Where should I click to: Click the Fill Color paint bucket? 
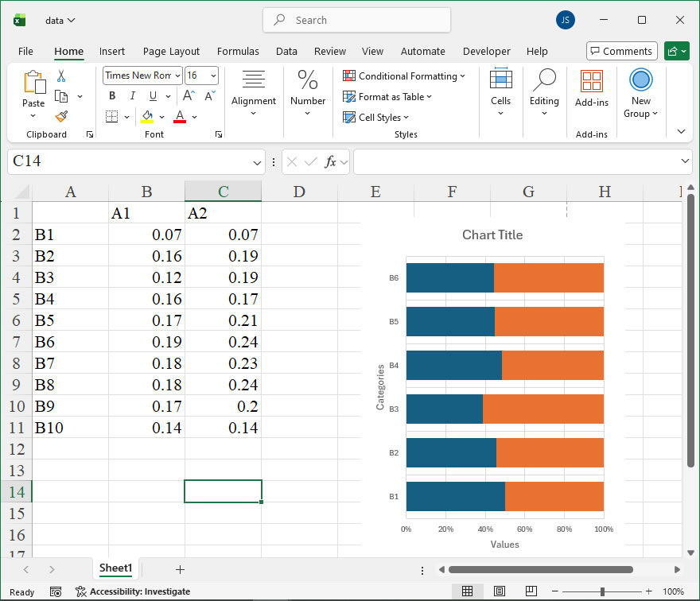point(147,116)
